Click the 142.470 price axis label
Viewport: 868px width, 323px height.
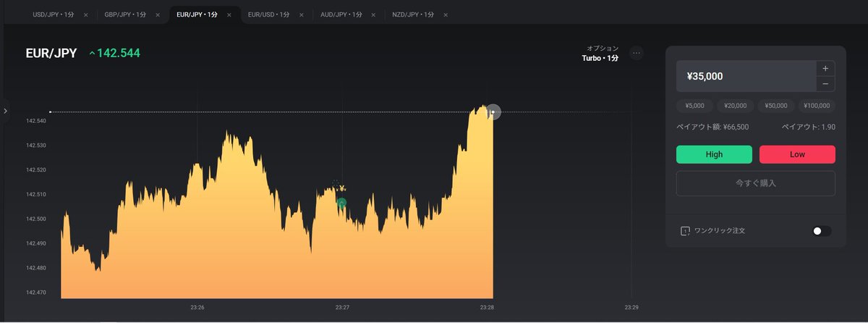tap(35, 293)
